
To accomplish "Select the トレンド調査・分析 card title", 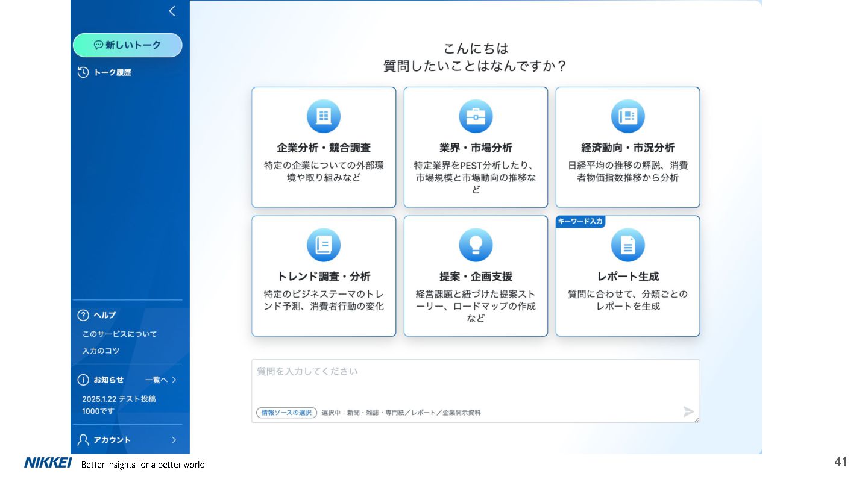I will click(324, 277).
